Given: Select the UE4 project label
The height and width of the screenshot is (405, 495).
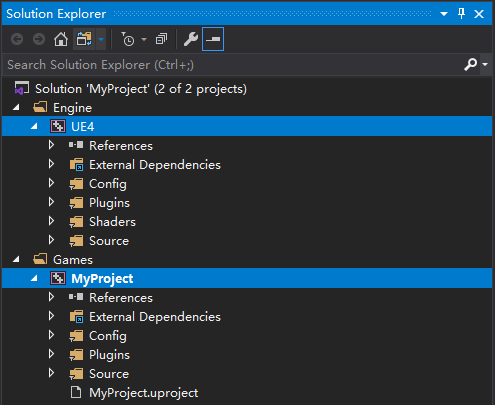Looking at the screenshot, I should point(83,127).
